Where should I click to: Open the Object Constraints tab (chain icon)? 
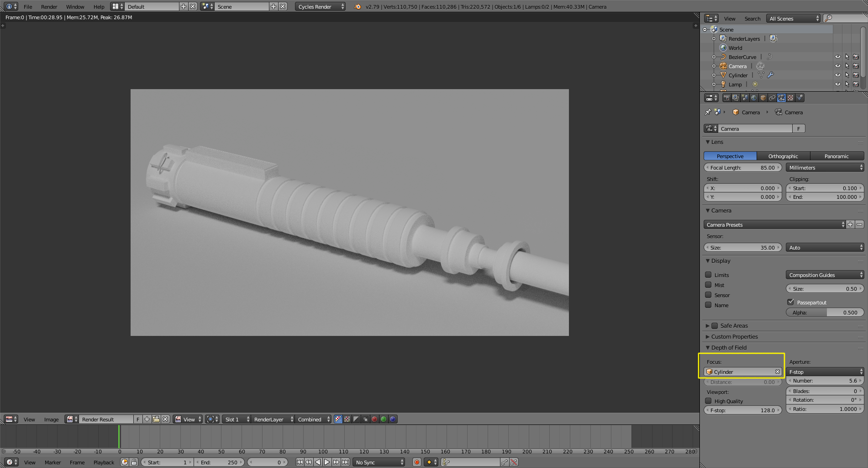772,98
